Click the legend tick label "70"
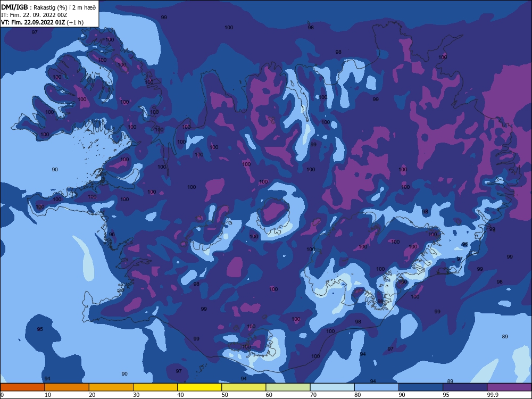This screenshot has width=532, height=399. (313, 395)
